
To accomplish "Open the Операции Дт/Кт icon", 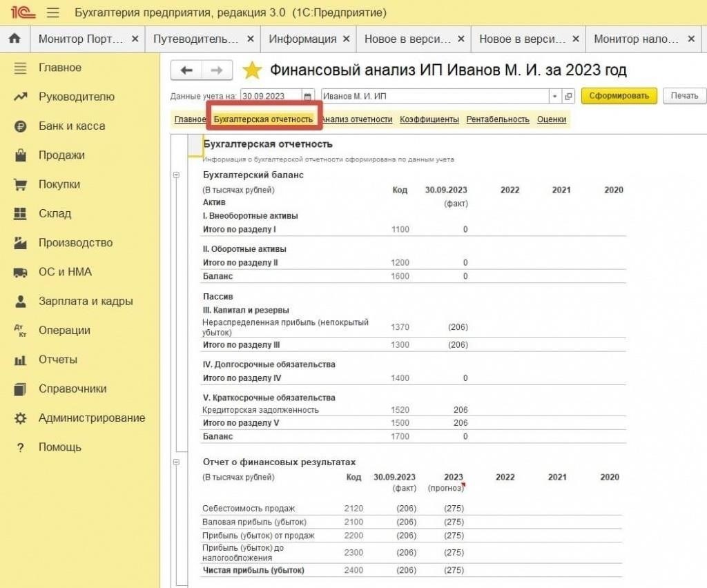I will [20, 331].
